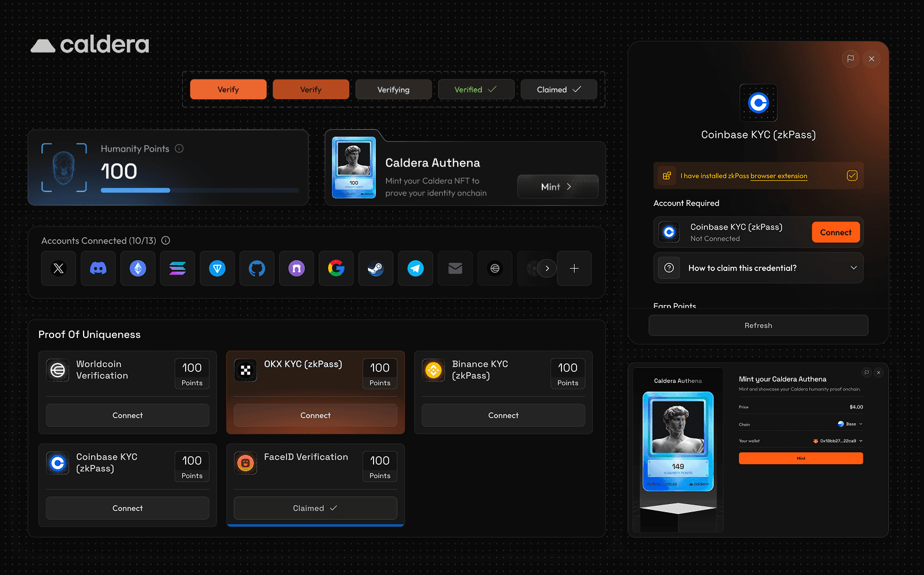This screenshot has width=924, height=575.
Task: Select the TON wallet account icon
Action: pos(217,268)
